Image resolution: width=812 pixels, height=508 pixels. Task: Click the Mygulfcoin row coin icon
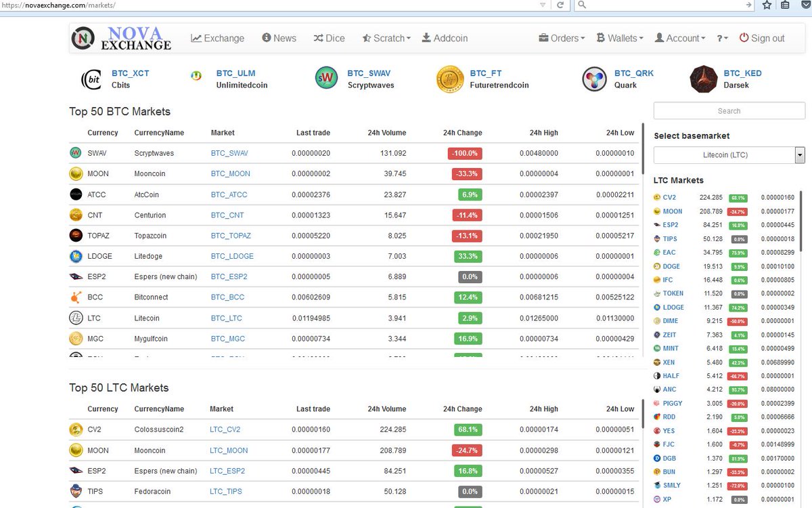[76, 339]
